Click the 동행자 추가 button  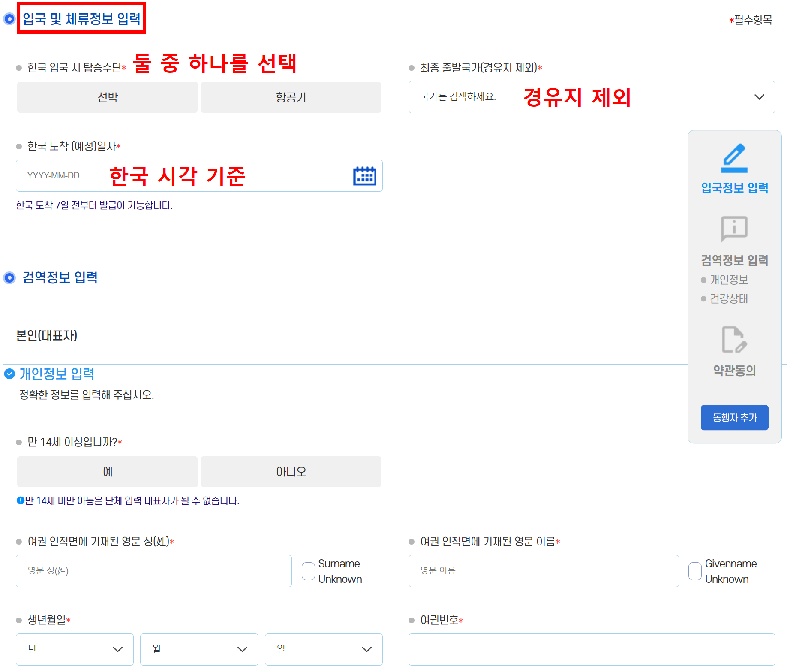tap(734, 417)
